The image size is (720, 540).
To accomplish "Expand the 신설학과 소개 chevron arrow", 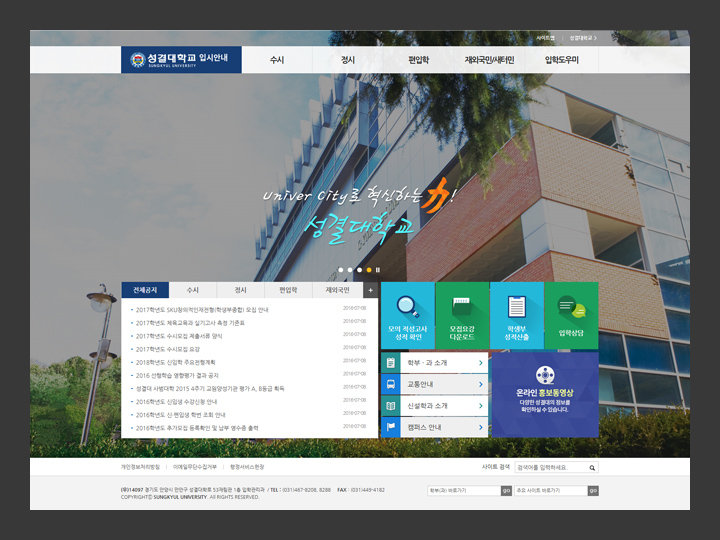I will (481, 406).
